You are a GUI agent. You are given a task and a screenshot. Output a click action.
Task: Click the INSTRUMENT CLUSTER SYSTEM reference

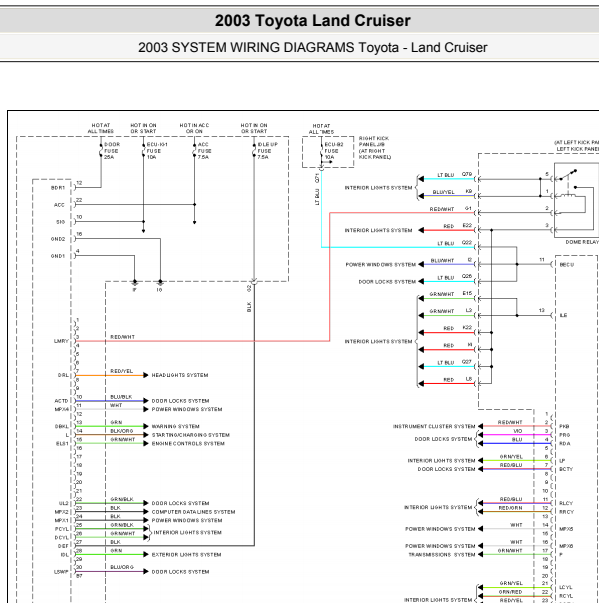click(434, 426)
